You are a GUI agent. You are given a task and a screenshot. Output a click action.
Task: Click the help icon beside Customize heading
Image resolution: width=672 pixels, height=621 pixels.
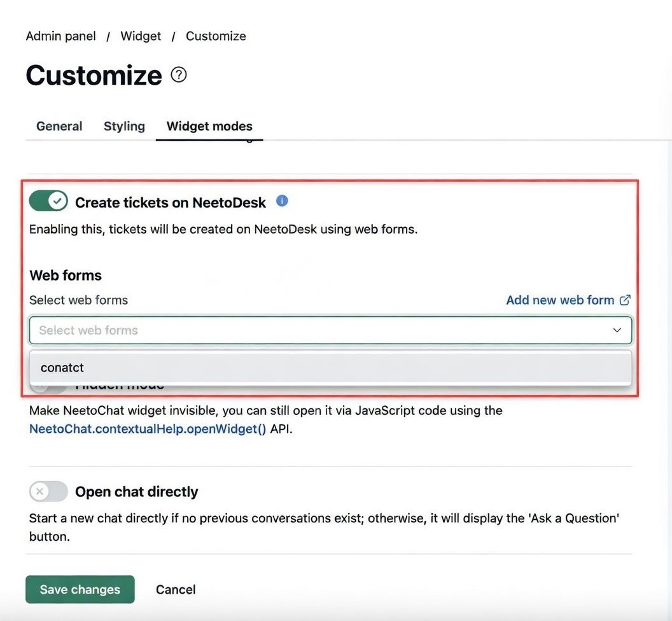[x=179, y=75]
